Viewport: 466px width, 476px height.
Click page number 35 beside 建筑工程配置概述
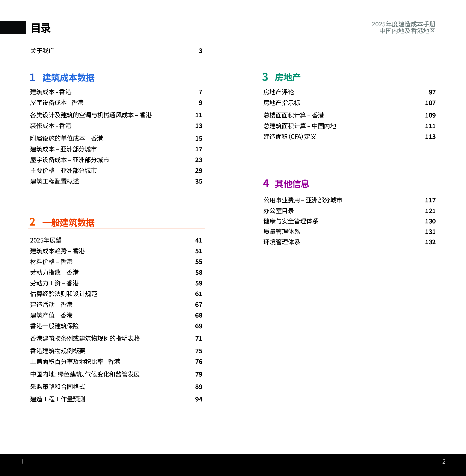199,182
